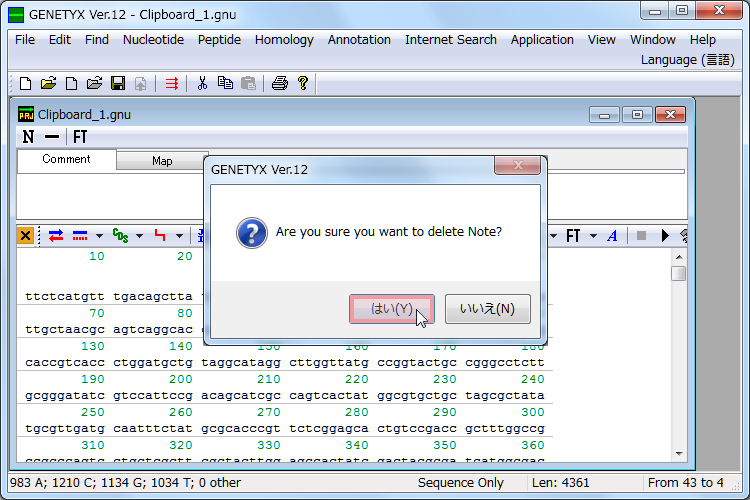
Task: Click the grayed-out upload document icon
Action: [141, 84]
